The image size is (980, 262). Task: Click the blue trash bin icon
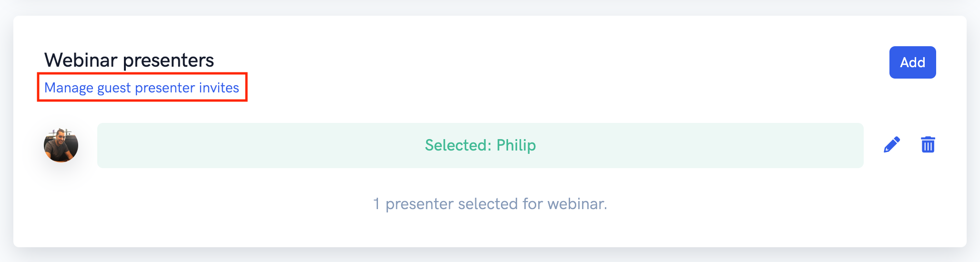pyautogui.click(x=928, y=145)
